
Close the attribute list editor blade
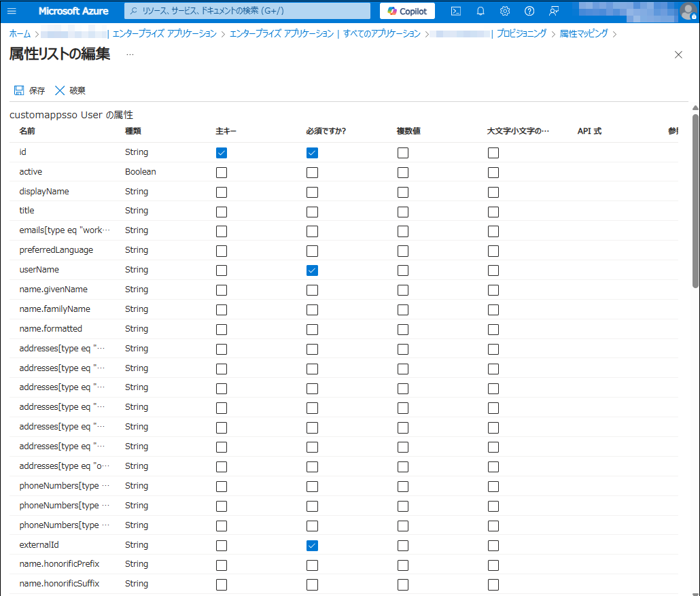(678, 54)
